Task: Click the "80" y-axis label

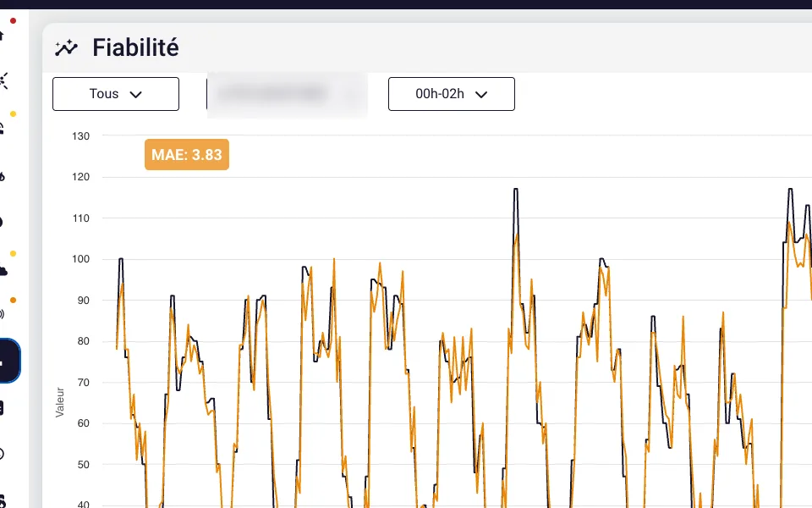Action: [84, 341]
